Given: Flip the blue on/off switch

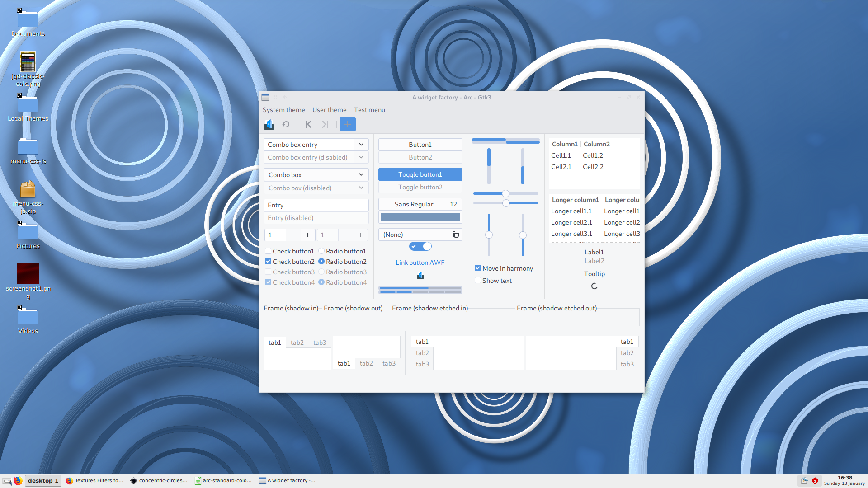Looking at the screenshot, I should [x=420, y=246].
